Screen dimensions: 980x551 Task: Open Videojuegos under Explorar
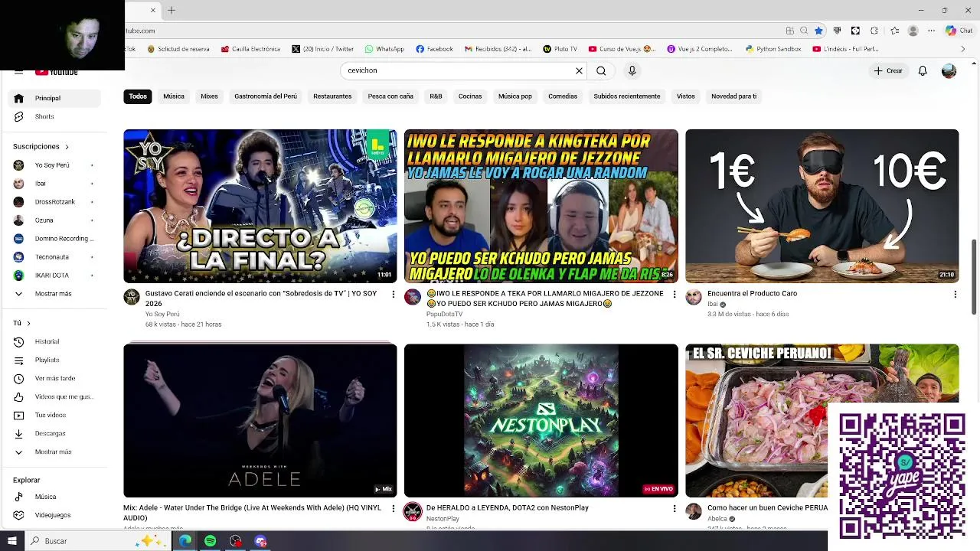point(54,515)
